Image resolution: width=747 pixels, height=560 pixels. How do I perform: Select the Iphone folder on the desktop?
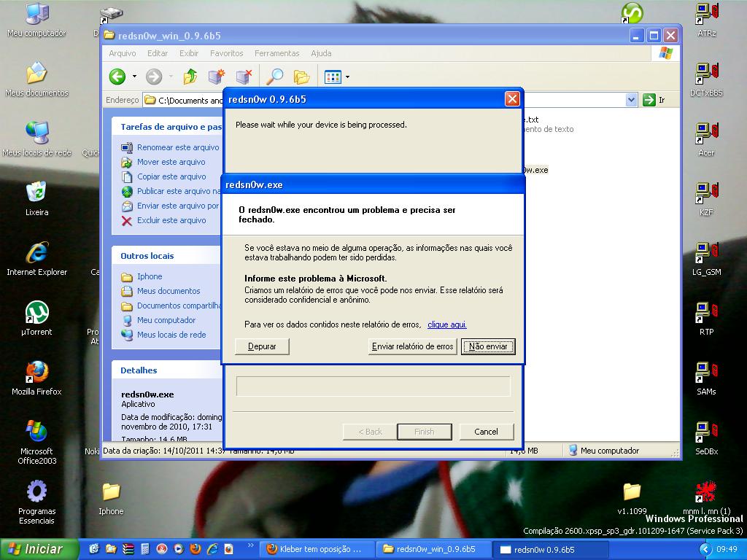tap(111, 499)
